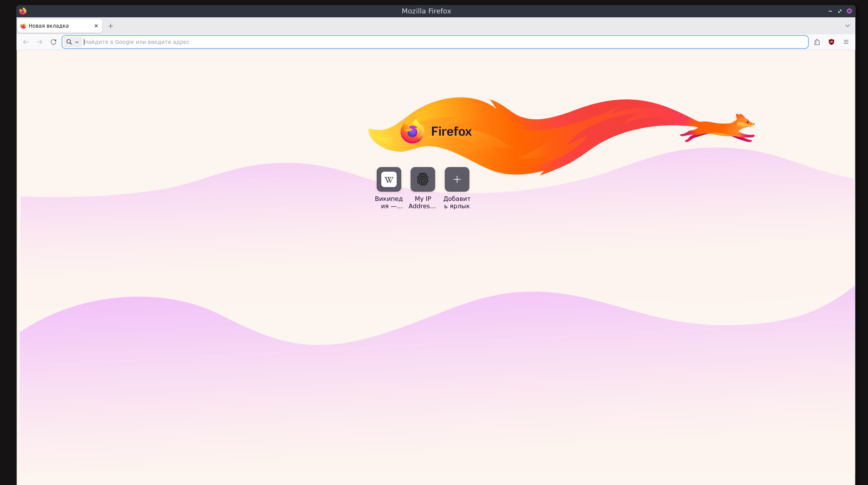The height and width of the screenshot is (485, 868).
Task: Click the Firefox logo on the new tab page
Action: click(436, 132)
